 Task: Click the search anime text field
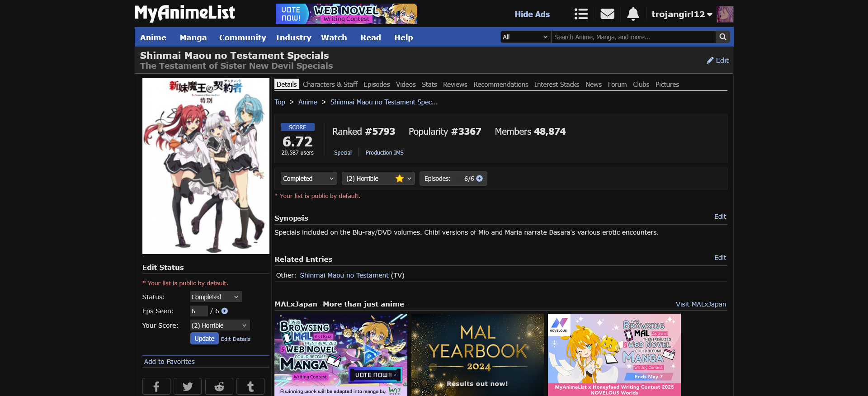633,37
